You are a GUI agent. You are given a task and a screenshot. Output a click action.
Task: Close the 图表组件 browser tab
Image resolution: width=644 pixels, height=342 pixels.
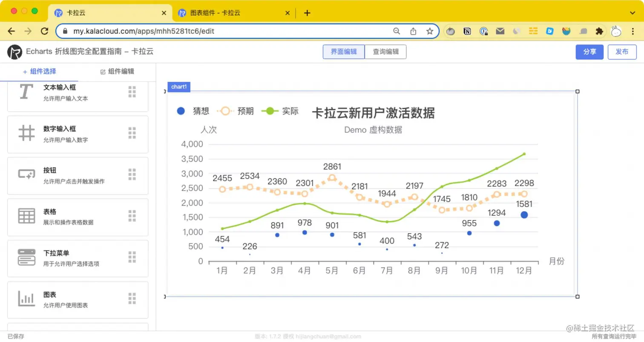(287, 13)
